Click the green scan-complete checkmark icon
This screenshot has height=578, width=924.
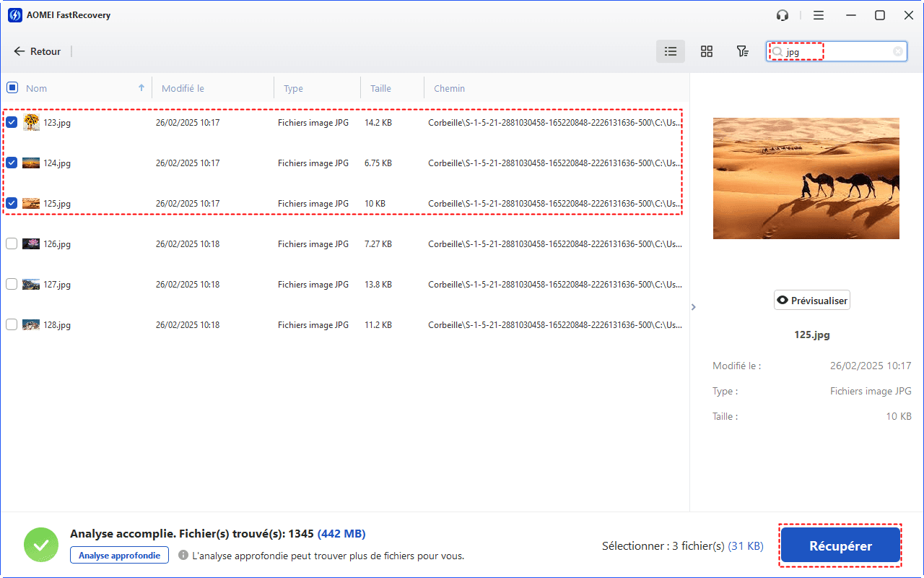pos(41,545)
